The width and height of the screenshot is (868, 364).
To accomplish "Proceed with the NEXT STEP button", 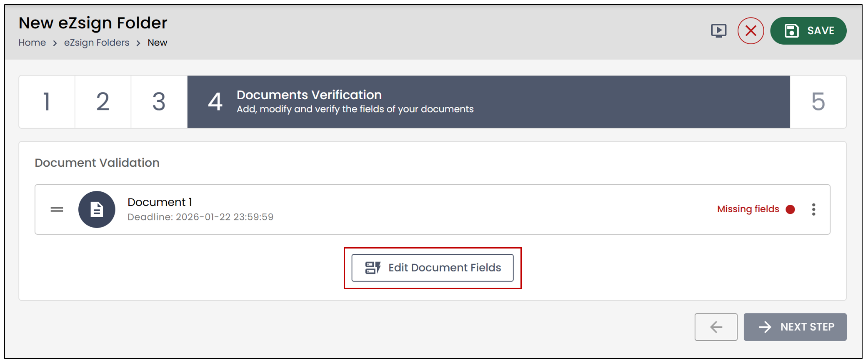I will (x=795, y=327).
